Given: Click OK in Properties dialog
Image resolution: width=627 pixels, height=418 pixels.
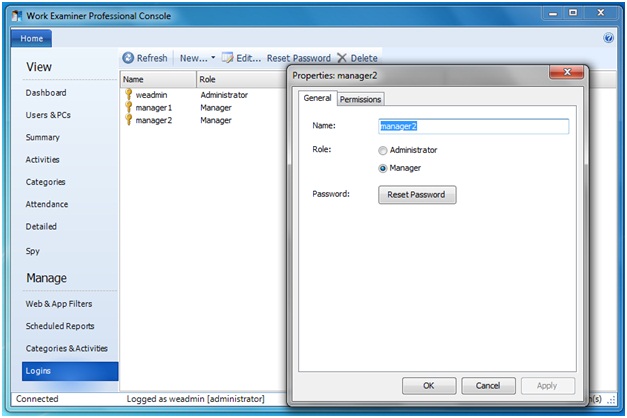Looking at the screenshot, I should pos(429,386).
